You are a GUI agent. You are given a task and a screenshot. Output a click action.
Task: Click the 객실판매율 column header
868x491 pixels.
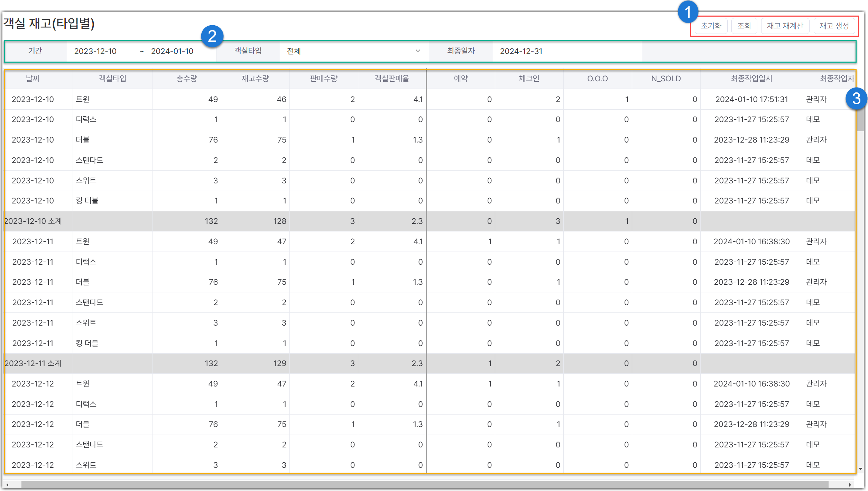[392, 79]
